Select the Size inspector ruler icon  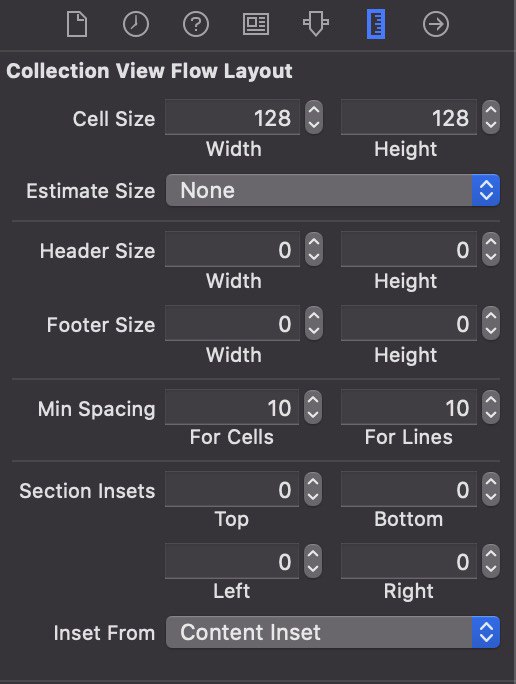point(376,24)
